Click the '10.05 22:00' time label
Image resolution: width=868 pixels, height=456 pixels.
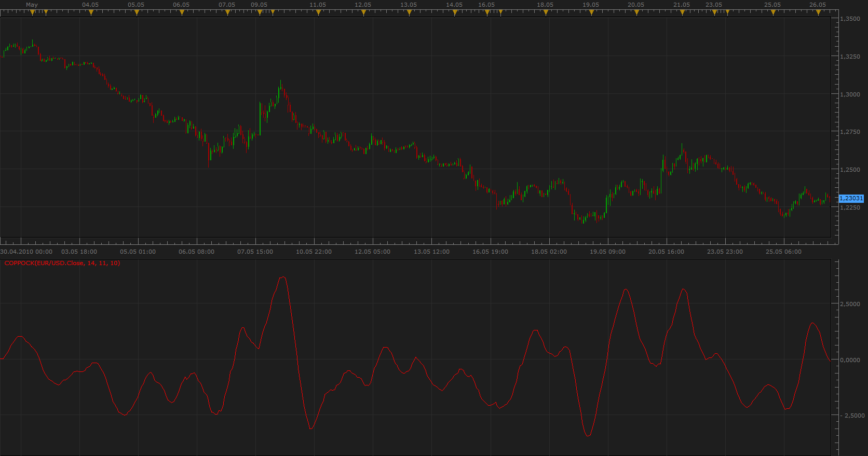[x=314, y=252]
